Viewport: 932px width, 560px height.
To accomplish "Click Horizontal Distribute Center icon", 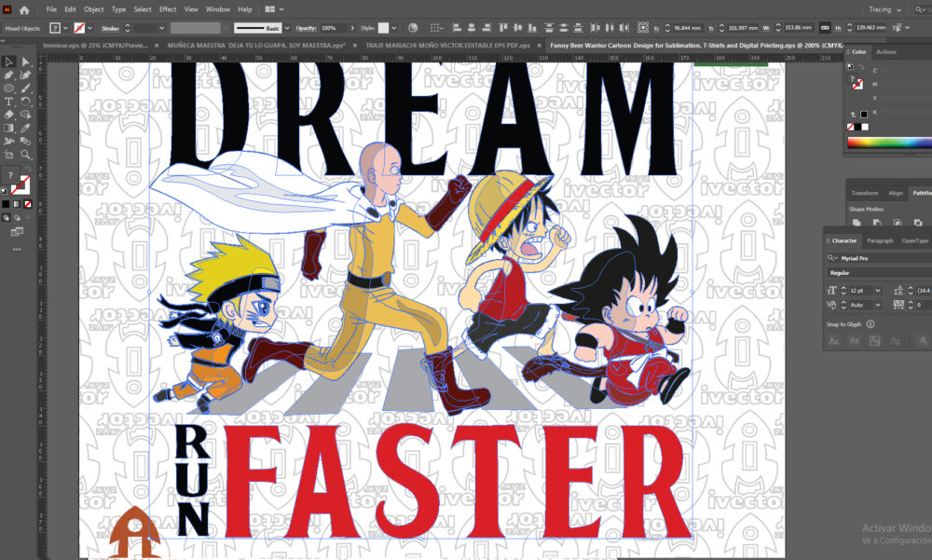I will coord(610,28).
